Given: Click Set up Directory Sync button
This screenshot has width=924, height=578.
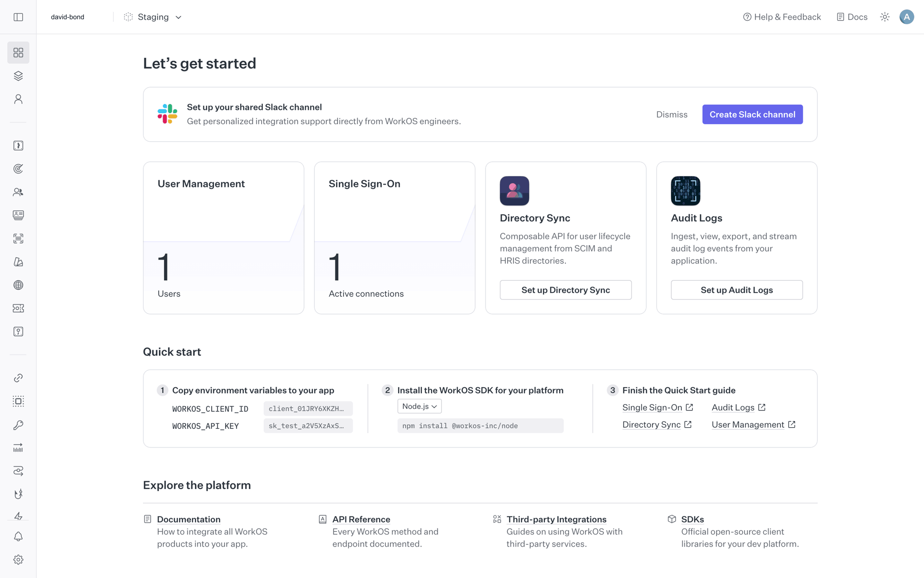Looking at the screenshot, I should pyautogui.click(x=565, y=290).
